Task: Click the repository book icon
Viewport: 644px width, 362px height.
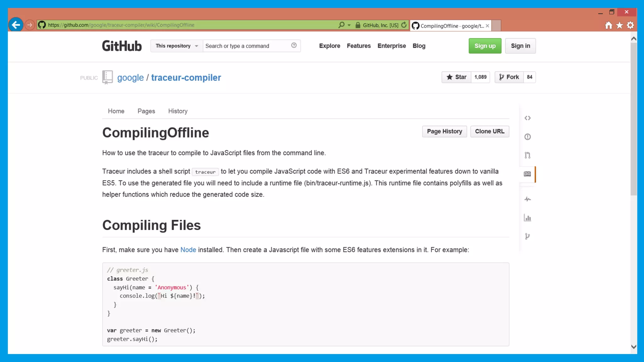Action: pos(107,77)
